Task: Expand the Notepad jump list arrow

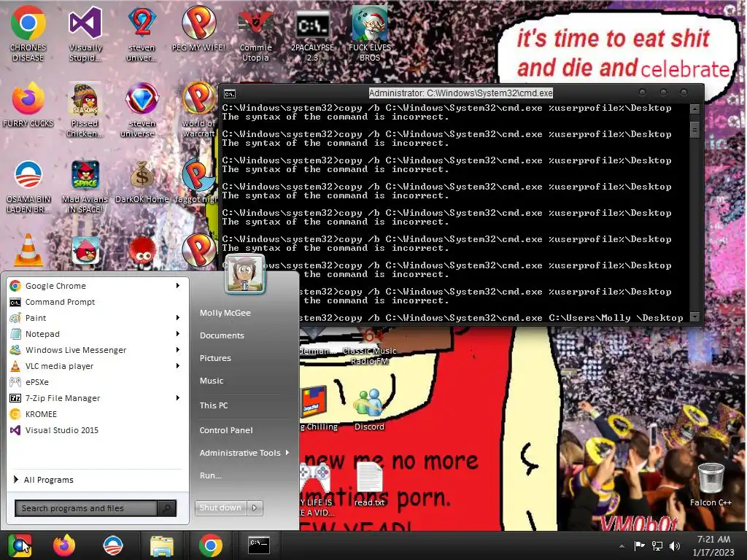Action: [178, 334]
